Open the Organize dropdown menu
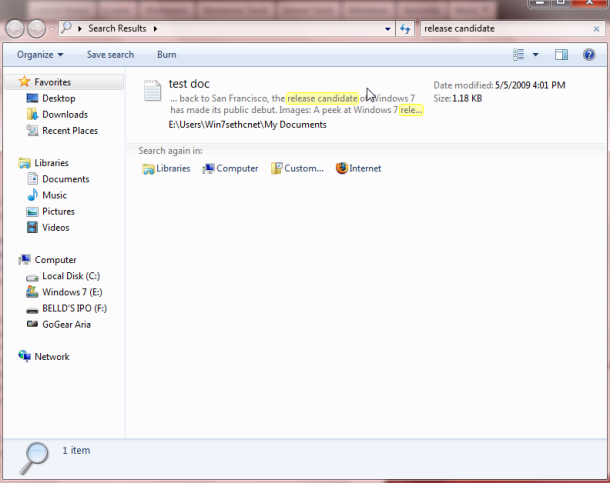The width and height of the screenshot is (610, 483). (40, 54)
